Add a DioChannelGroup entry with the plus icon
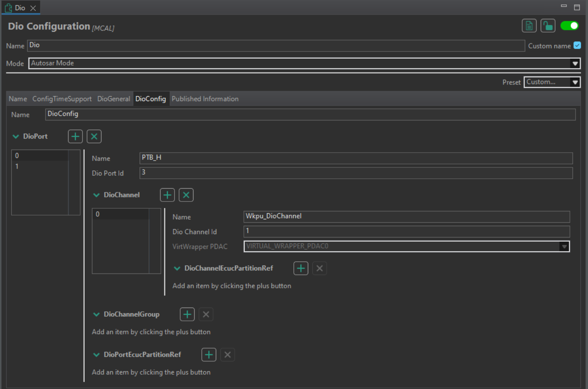The width and height of the screenshot is (588, 389). [x=187, y=314]
